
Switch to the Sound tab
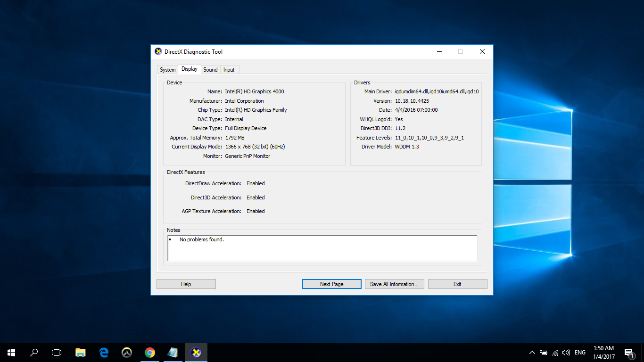(x=210, y=70)
